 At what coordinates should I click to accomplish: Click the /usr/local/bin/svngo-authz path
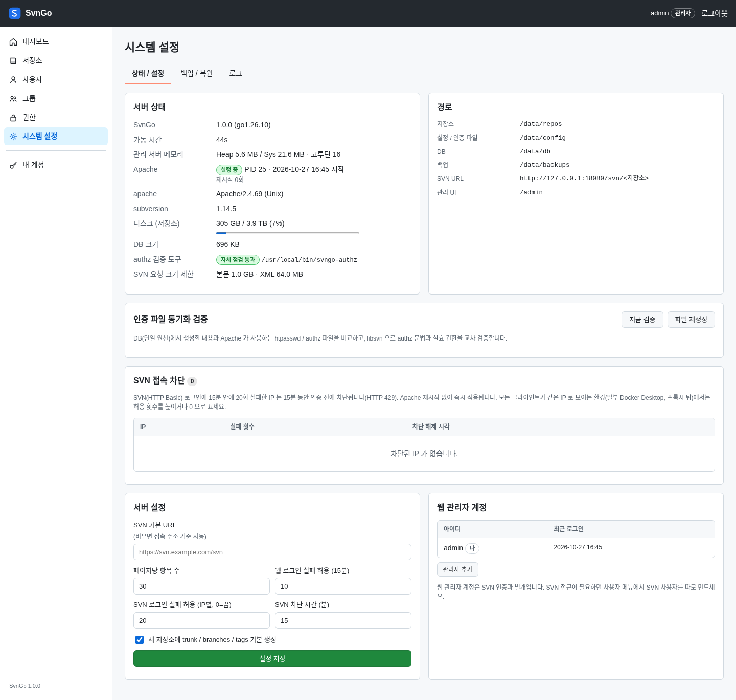coord(309,260)
